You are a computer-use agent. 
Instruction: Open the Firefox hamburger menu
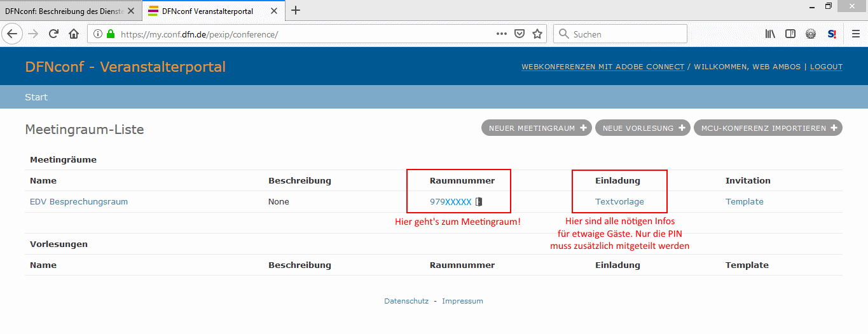(856, 34)
